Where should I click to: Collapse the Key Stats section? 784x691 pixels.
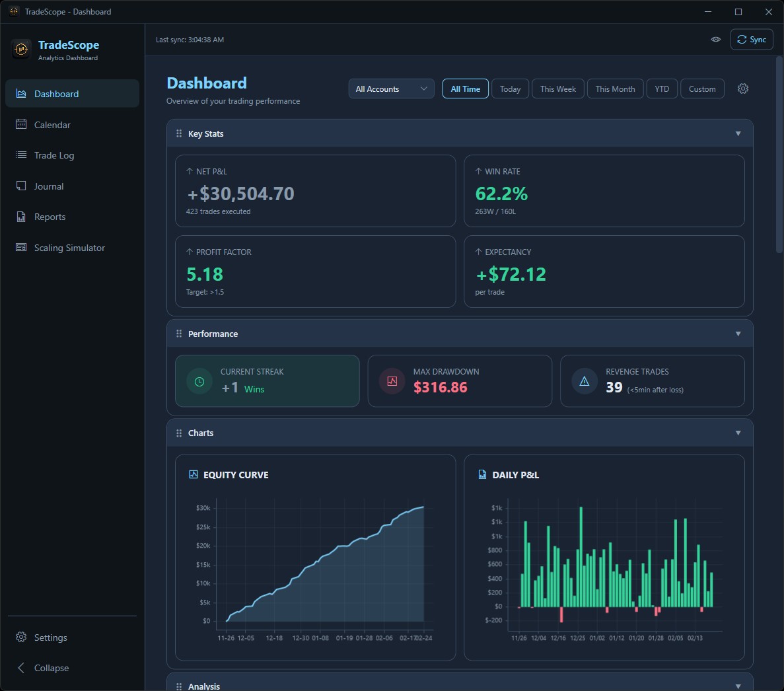tap(738, 133)
